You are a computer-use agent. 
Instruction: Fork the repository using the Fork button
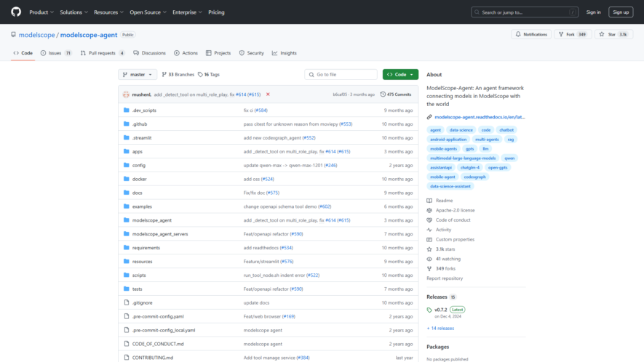click(573, 34)
